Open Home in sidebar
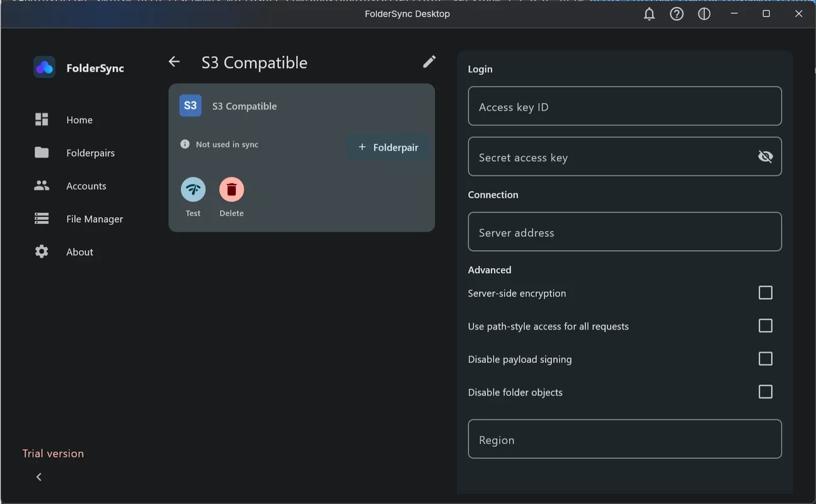Viewport: 816px width, 504px height. click(x=79, y=120)
